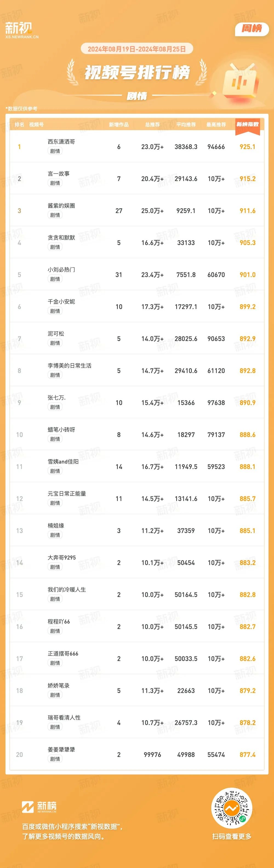Screen dimensions: 274x868
Task: Open the account 言一故事
Action: point(58,174)
